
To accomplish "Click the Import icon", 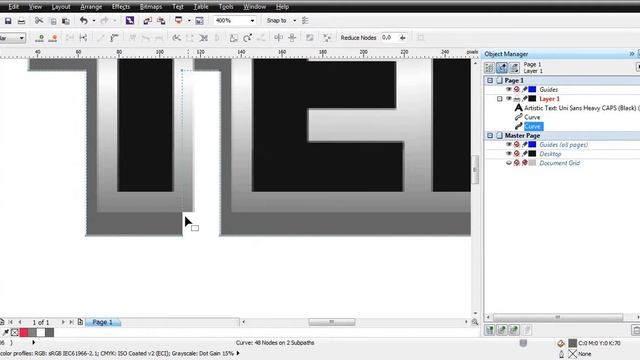I will pyautogui.click(x=147, y=20).
